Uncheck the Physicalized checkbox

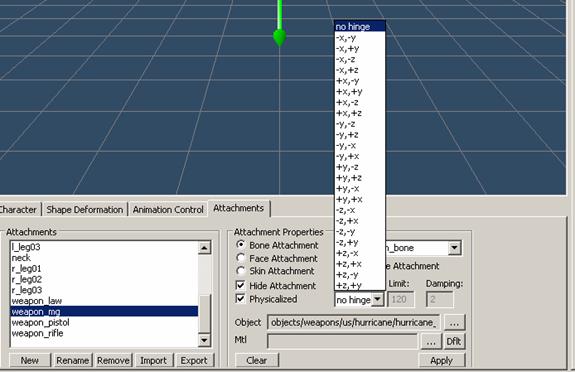(241, 299)
